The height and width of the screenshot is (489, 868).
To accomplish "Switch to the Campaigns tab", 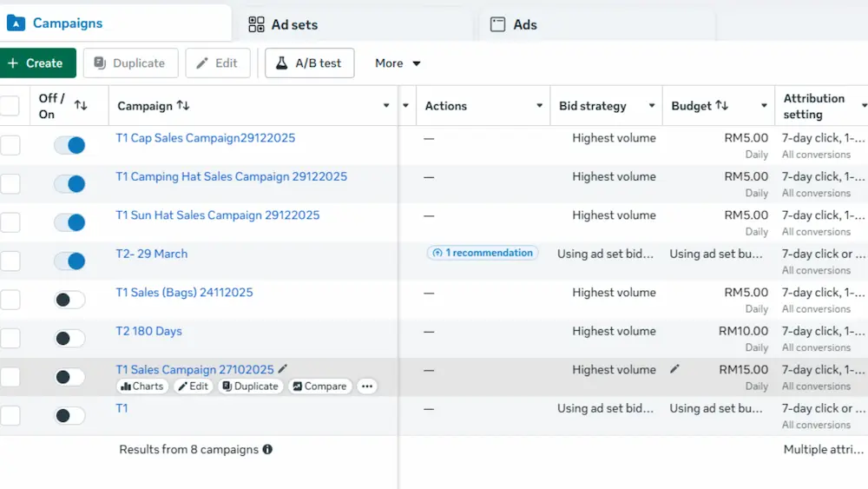I will coord(115,23).
